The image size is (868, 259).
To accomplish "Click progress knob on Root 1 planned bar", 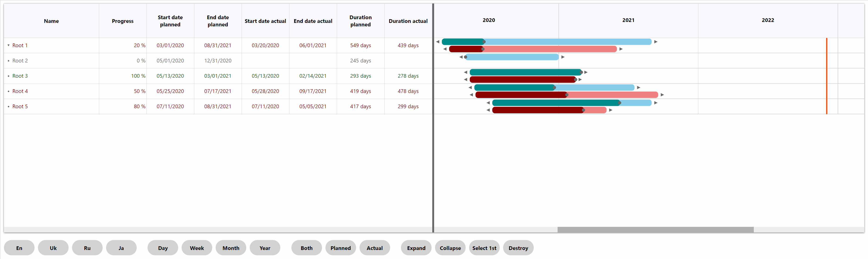I will [x=484, y=42].
